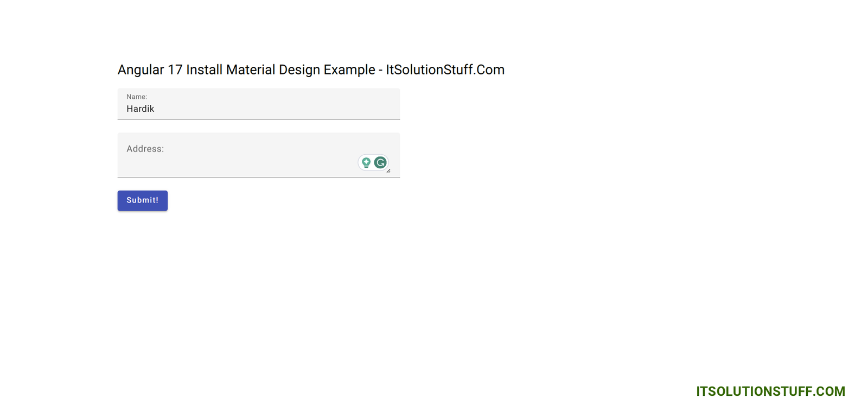This screenshot has width=868, height=405.
Task: Click "ItSolutionStuff.Com" in the page heading
Action: tap(445, 70)
